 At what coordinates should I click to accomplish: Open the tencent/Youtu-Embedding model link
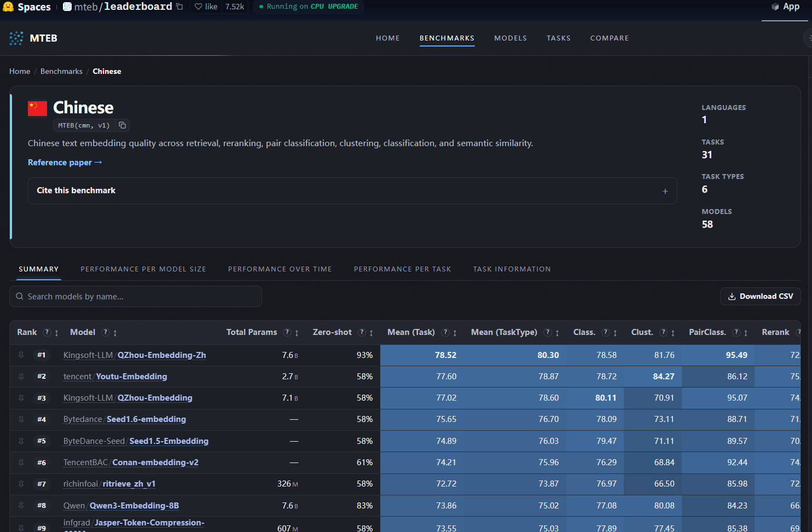pos(115,377)
